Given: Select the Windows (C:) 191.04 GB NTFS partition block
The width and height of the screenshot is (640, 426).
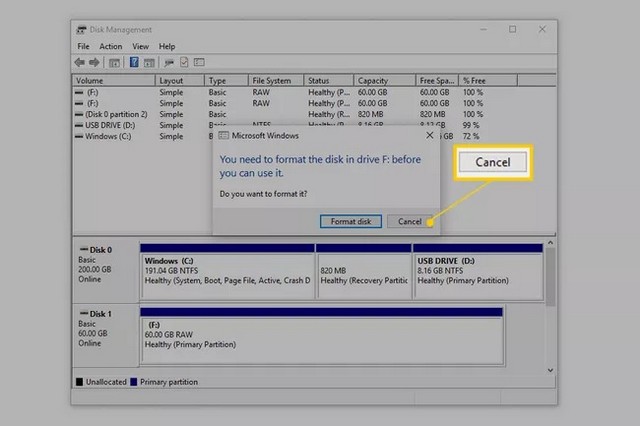Looking at the screenshot, I should [227, 271].
